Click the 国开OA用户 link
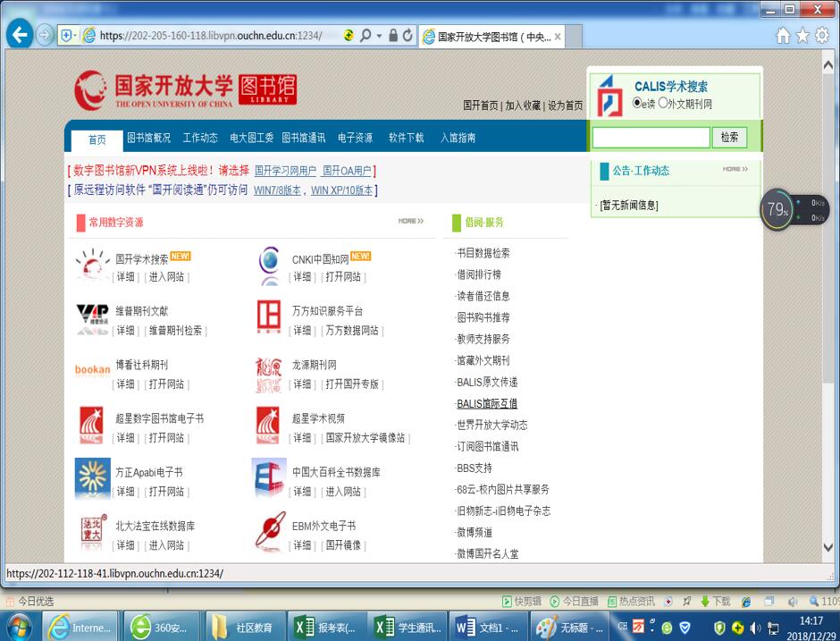 347,171
